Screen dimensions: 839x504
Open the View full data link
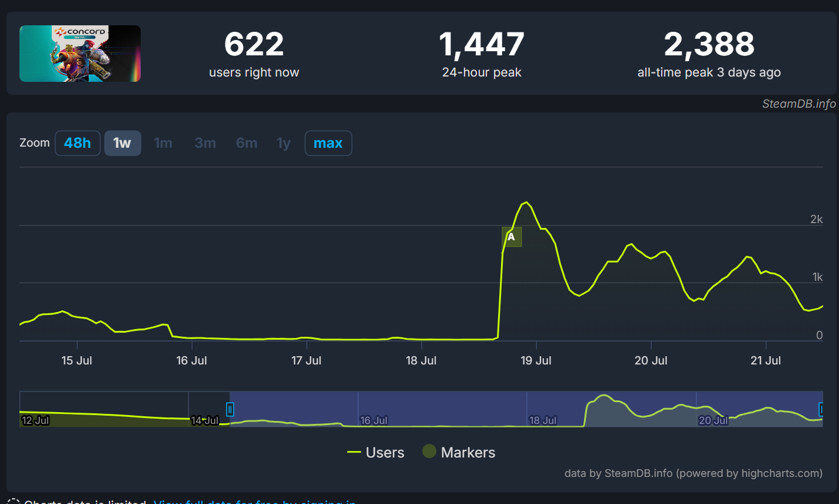[x=254, y=502]
